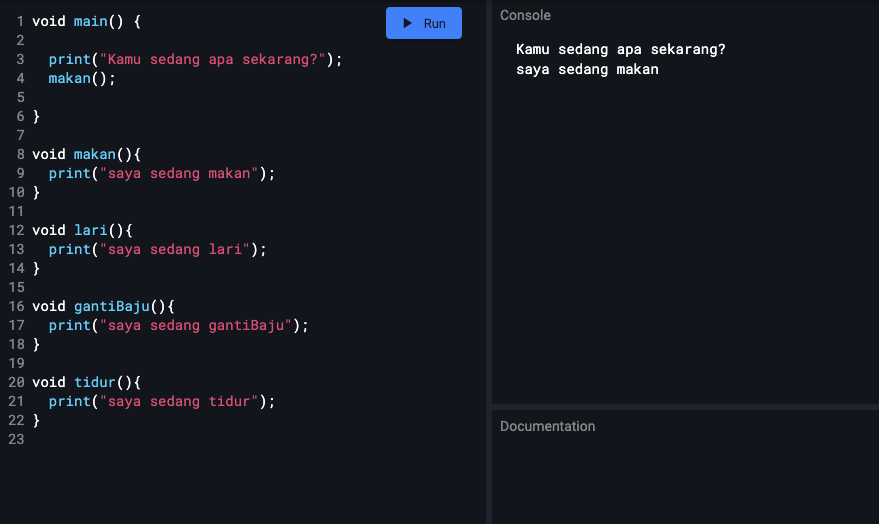Click the Documentation panel header

coord(548,426)
